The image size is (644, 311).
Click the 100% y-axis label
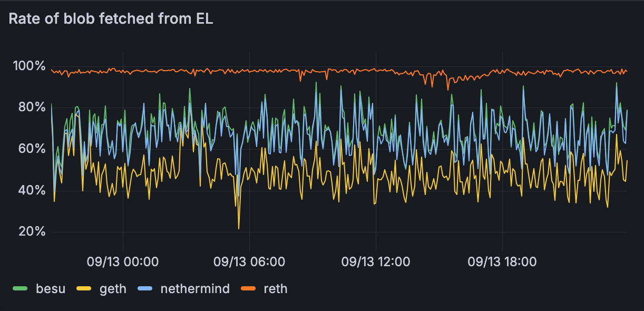point(30,66)
